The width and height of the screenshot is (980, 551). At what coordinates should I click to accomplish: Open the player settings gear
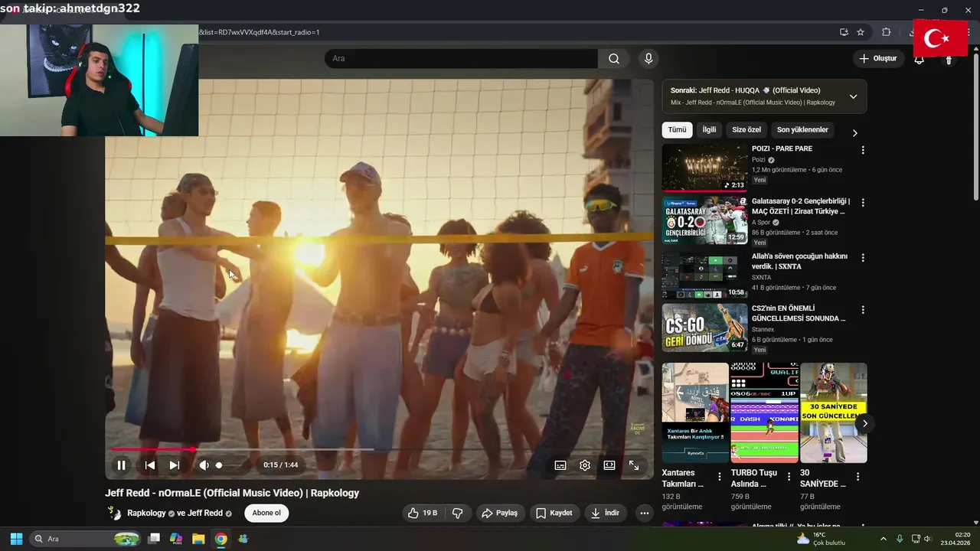pos(585,465)
